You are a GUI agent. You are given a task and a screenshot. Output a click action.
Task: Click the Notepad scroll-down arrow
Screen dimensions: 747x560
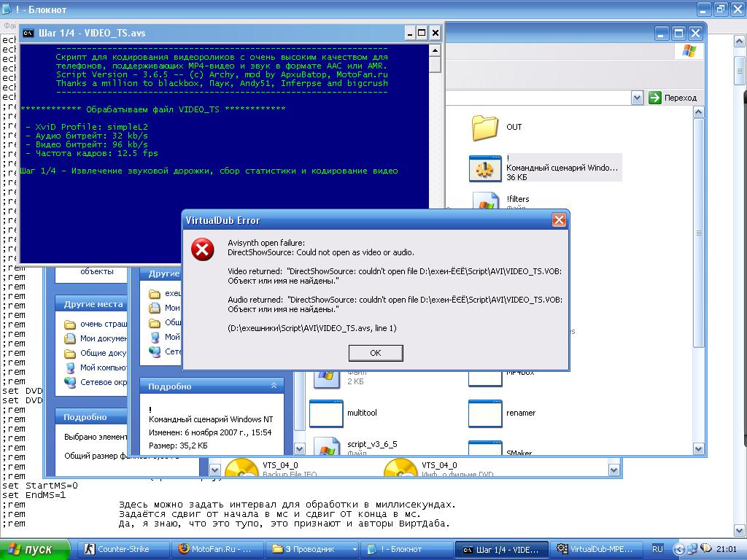[x=740, y=530]
